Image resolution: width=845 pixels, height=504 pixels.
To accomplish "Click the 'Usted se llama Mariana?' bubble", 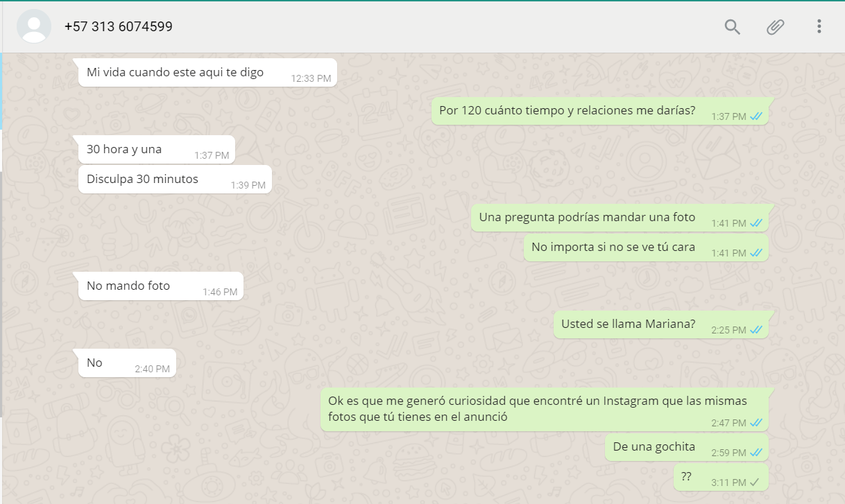I will pyautogui.click(x=660, y=324).
